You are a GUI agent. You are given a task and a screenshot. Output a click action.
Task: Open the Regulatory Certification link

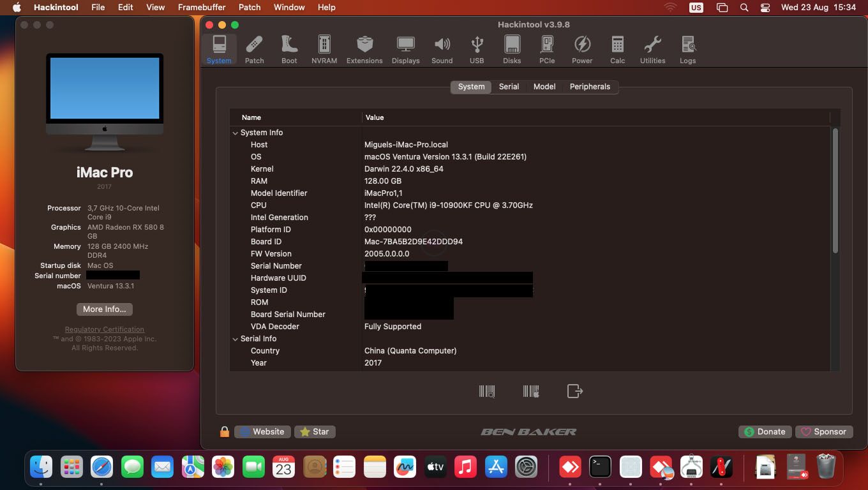coord(105,329)
